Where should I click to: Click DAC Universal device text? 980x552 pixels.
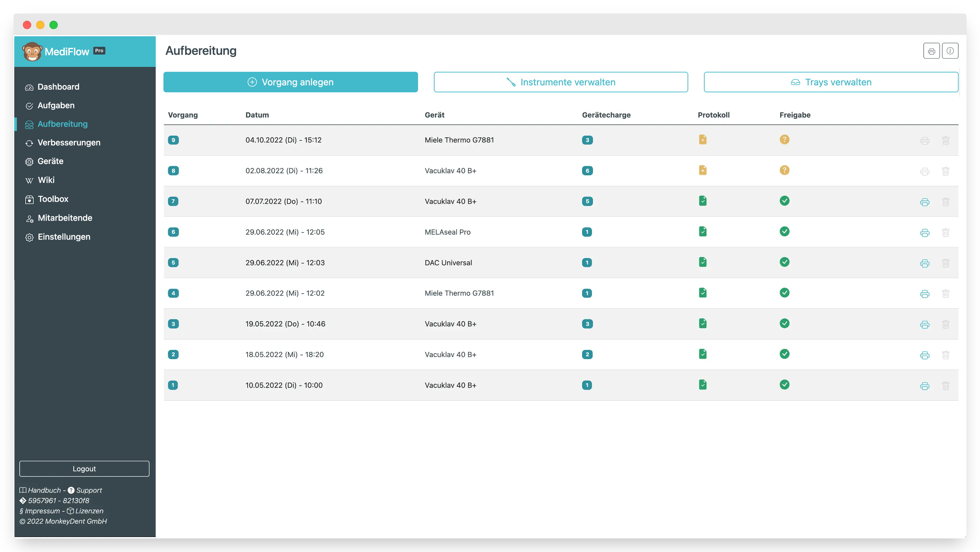coord(448,263)
